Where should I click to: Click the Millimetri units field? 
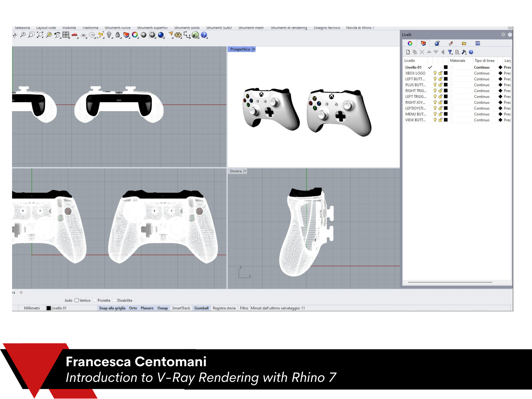(32, 308)
